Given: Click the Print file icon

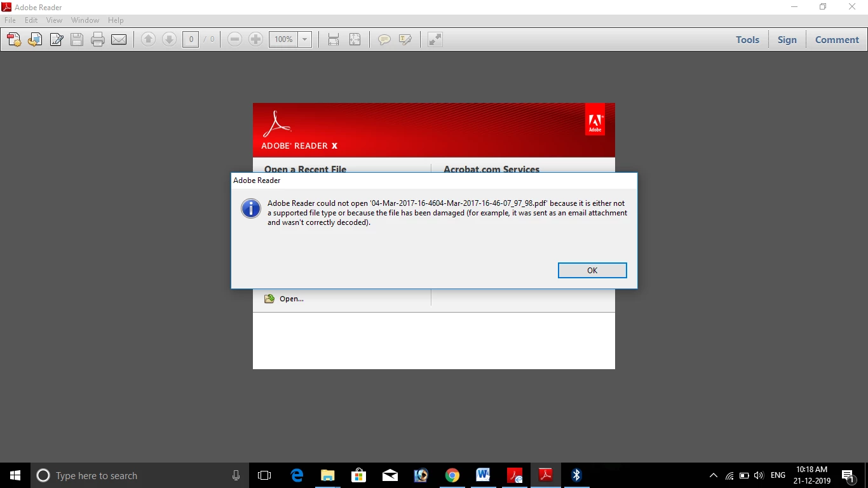Looking at the screenshot, I should tap(98, 39).
